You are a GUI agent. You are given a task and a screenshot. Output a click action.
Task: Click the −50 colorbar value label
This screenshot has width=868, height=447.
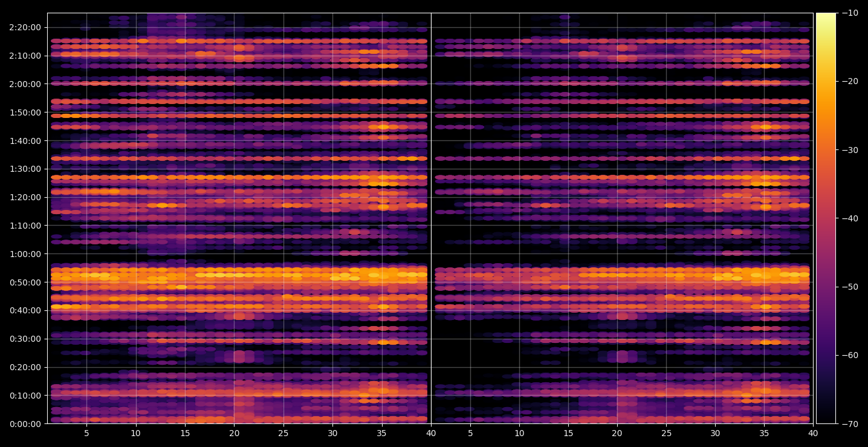[850, 287]
